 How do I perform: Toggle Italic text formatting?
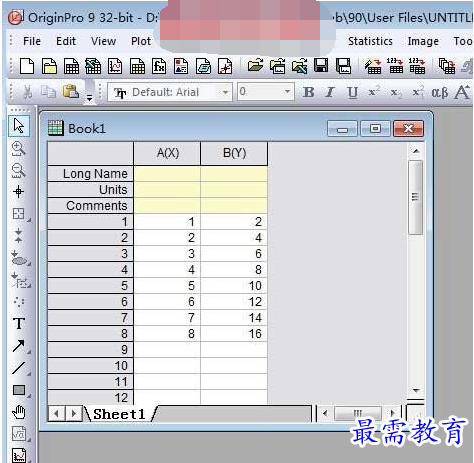click(330, 92)
